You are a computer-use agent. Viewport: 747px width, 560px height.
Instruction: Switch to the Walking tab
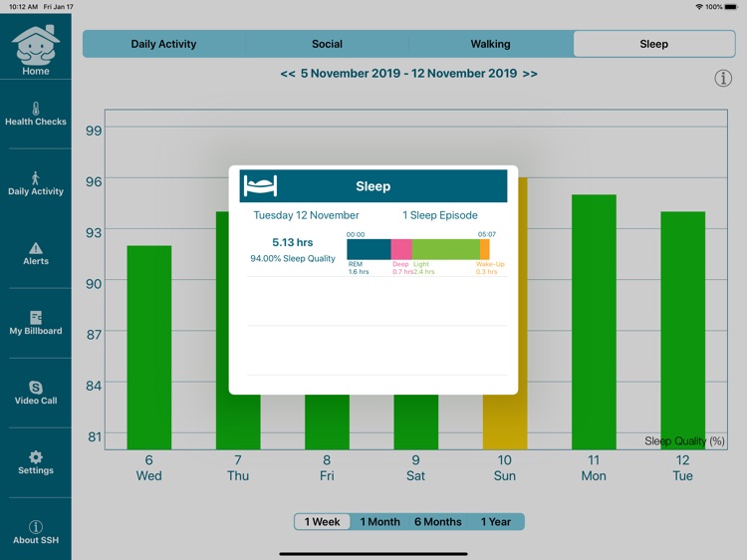pos(490,44)
